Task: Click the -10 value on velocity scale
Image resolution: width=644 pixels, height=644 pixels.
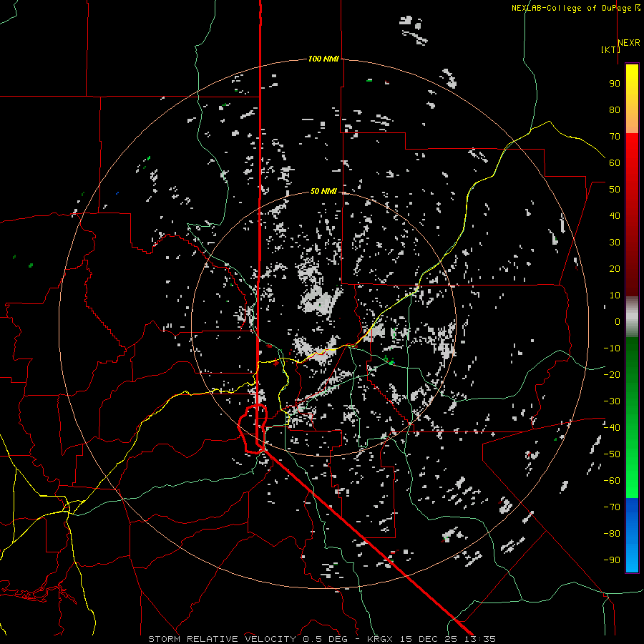Action: pos(612,348)
